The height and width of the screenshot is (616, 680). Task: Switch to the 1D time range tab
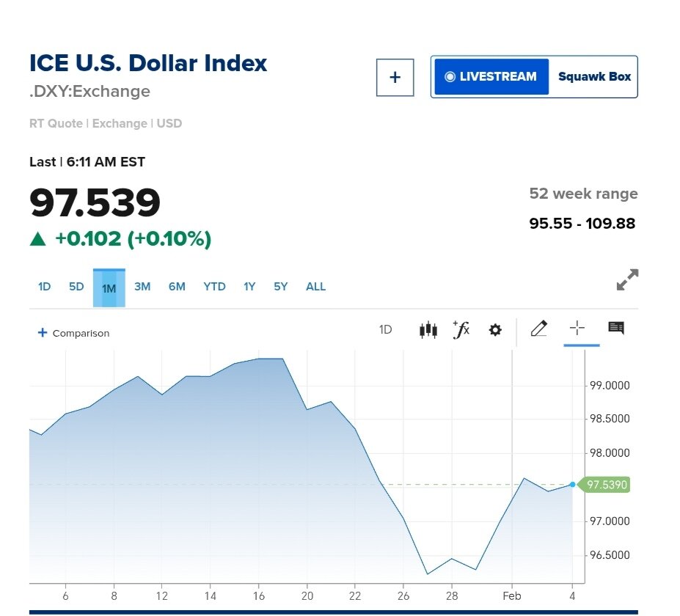pos(45,287)
